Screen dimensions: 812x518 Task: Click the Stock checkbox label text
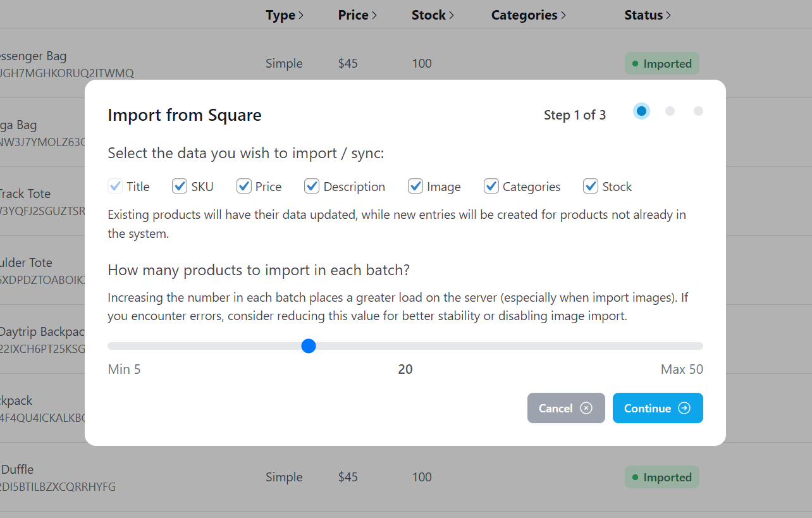(x=617, y=187)
